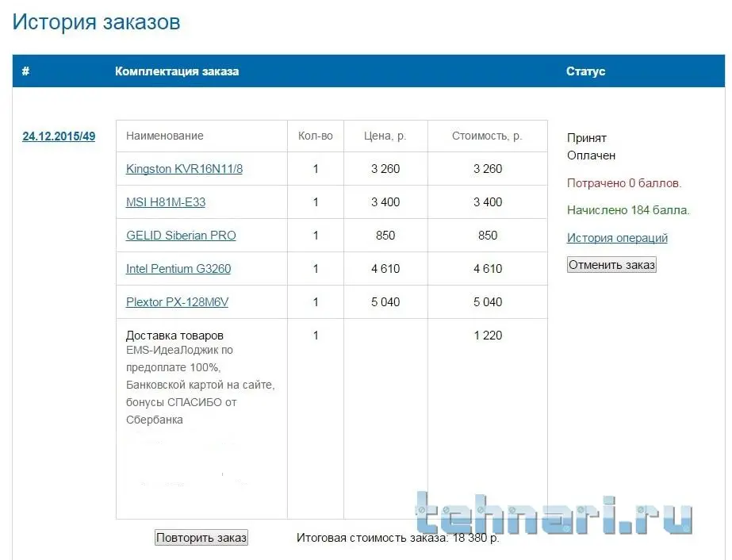The image size is (732, 560).
Task: Select the GELID Siberian PRO cost 850
Action: click(488, 236)
